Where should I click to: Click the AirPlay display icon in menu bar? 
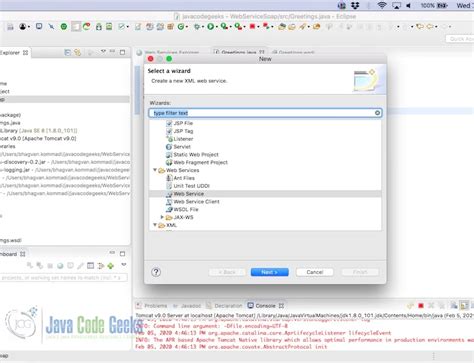396,6
